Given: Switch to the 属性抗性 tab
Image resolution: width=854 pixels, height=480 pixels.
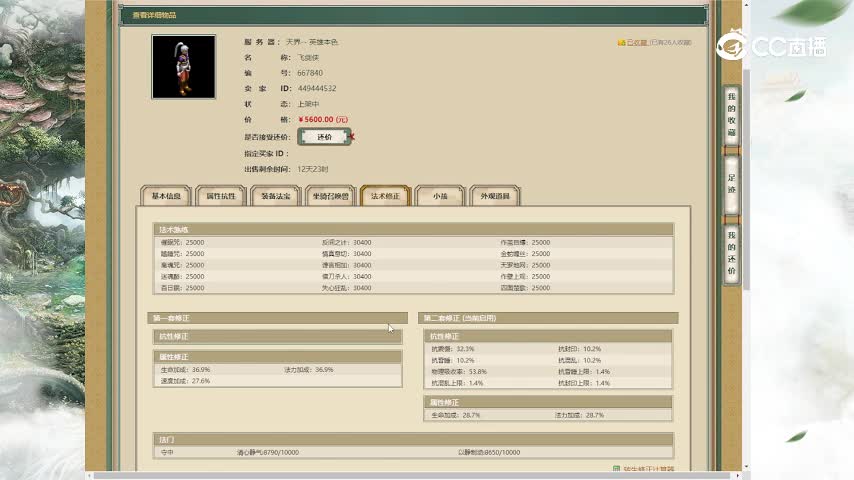Looking at the screenshot, I should coord(220,197).
